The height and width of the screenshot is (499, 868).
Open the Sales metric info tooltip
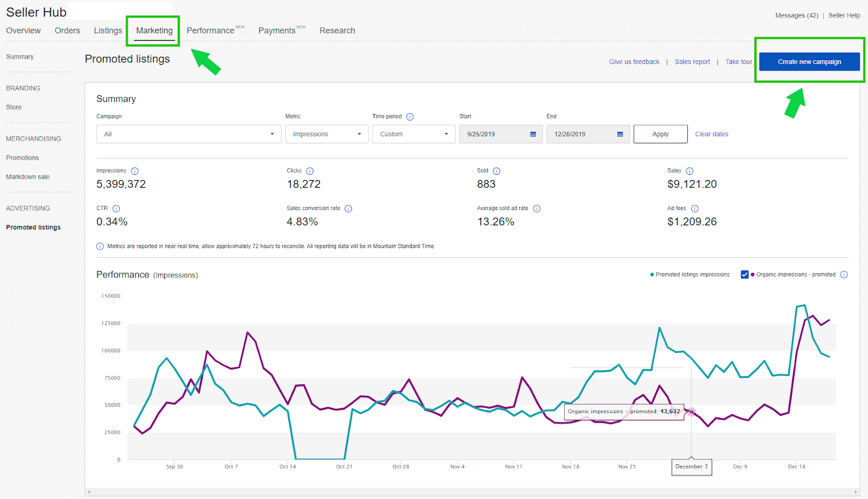690,170
